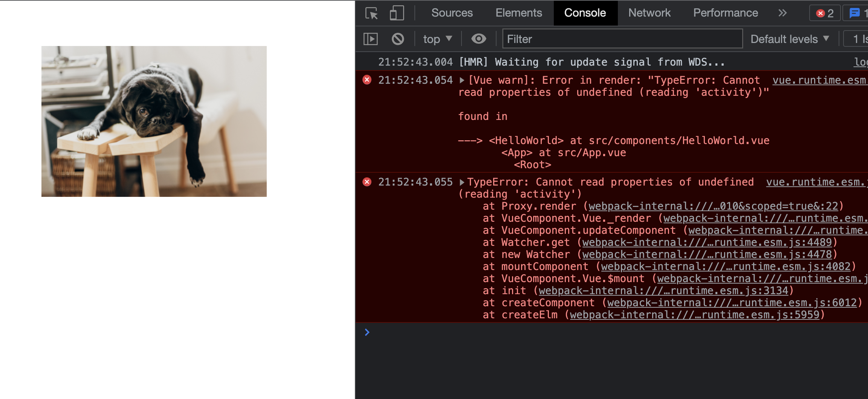
Task: Select the timestamp 21:52:43.004
Action: (x=416, y=62)
